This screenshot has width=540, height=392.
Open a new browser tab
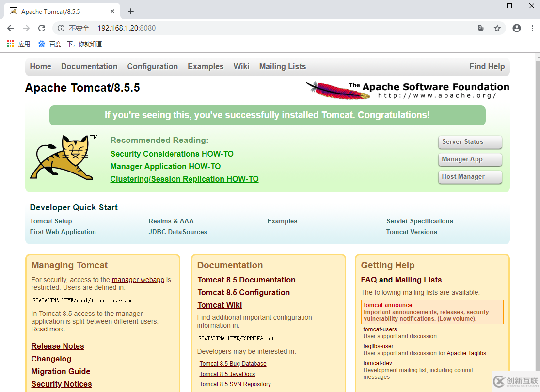(131, 11)
